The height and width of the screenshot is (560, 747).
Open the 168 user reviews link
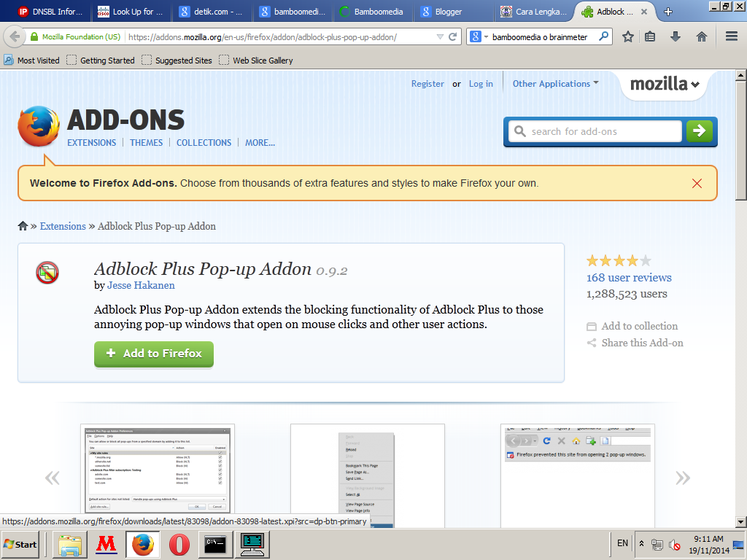click(x=629, y=278)
